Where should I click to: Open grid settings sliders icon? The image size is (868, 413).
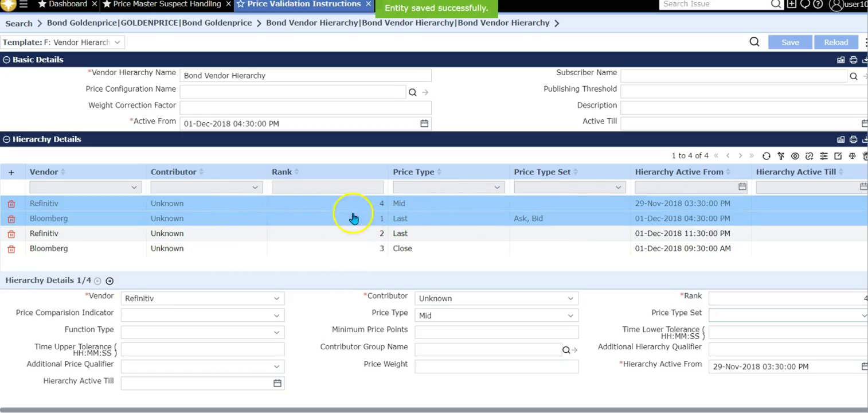(824, 156)
